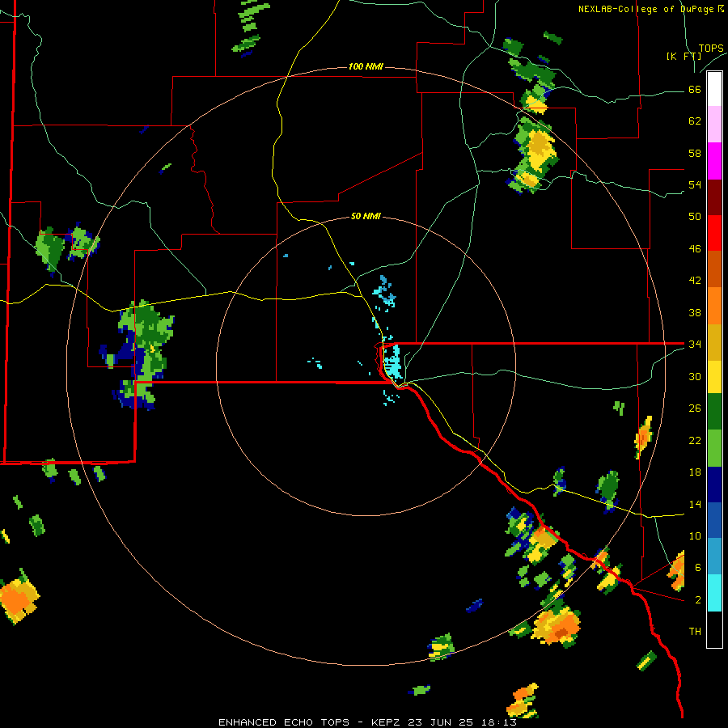Click the 58 legend value
Viewport: 728px width, 728px height.
(695, 153)
